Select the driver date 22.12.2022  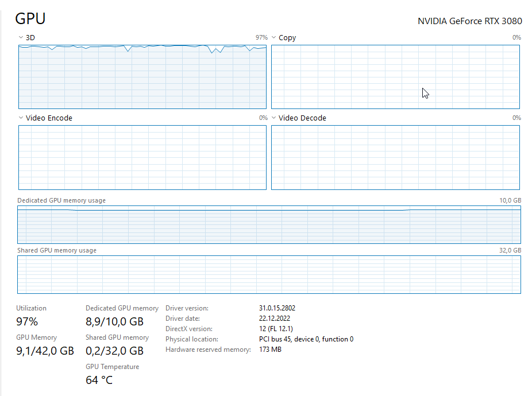click(x=274, y=319)
